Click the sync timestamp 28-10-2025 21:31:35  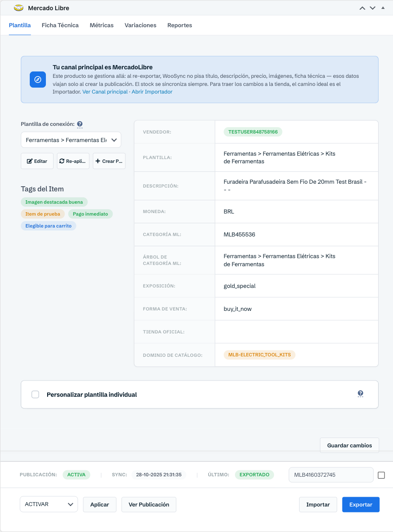coord(159,475)
